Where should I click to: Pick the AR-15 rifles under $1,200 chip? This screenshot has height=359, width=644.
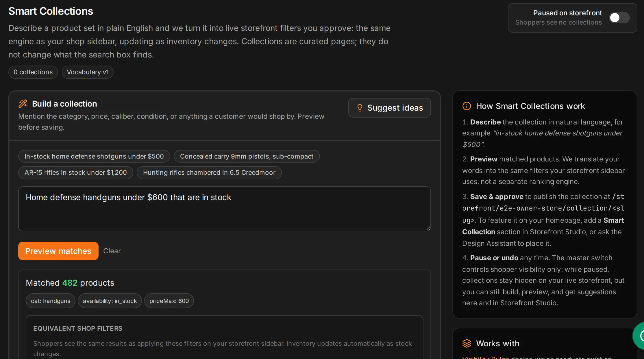click(x=76, y=172)
